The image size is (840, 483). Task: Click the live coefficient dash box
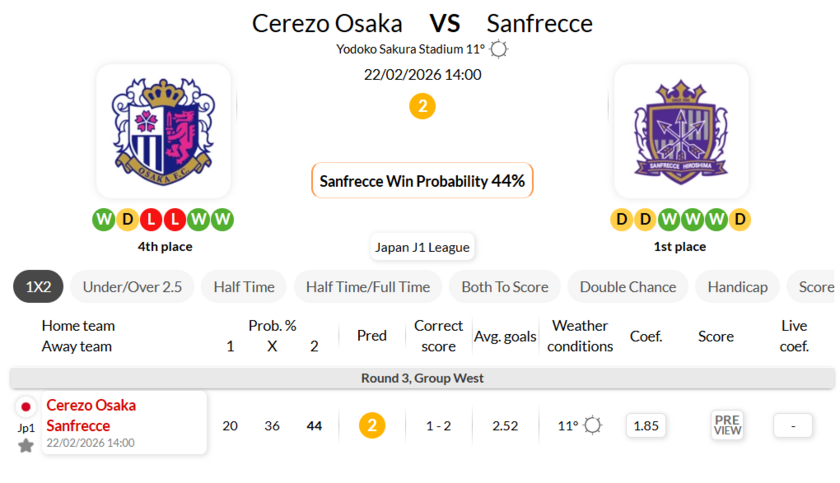click(x=793, y=425)
